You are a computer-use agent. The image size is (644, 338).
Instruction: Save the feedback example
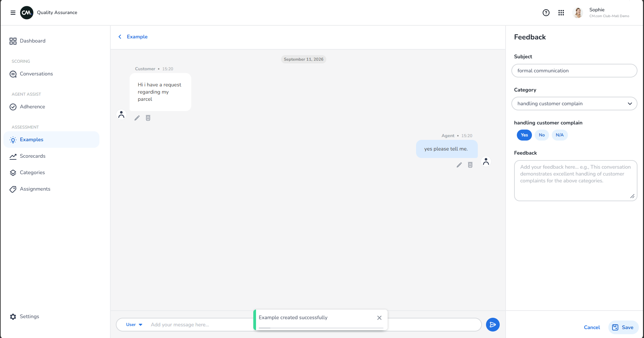pos(623,327)
